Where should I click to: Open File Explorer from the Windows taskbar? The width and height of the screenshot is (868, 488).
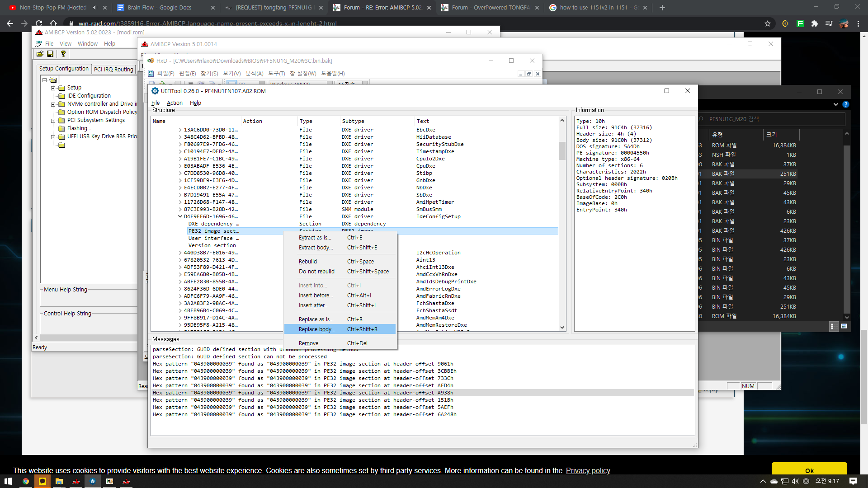[59, 481]
